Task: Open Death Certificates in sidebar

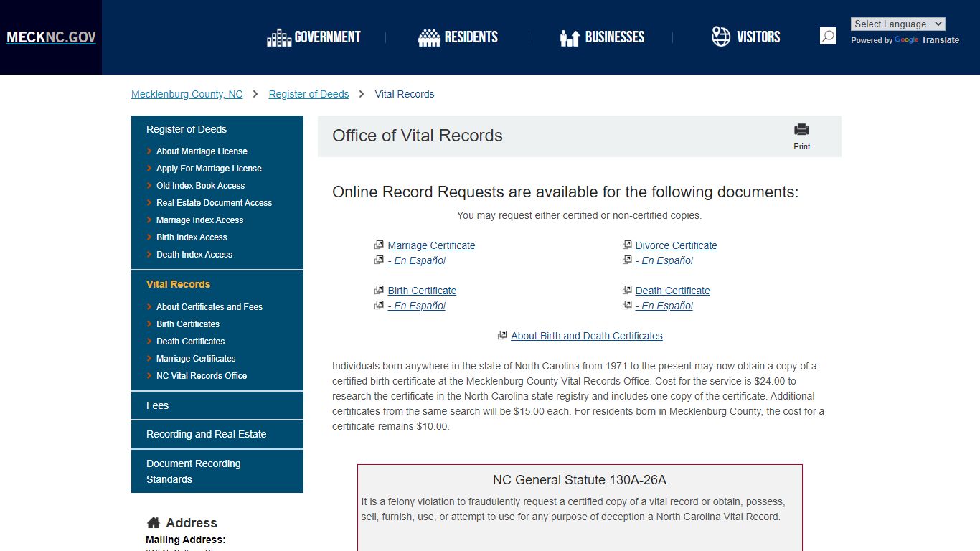Action: pos(191,342)
